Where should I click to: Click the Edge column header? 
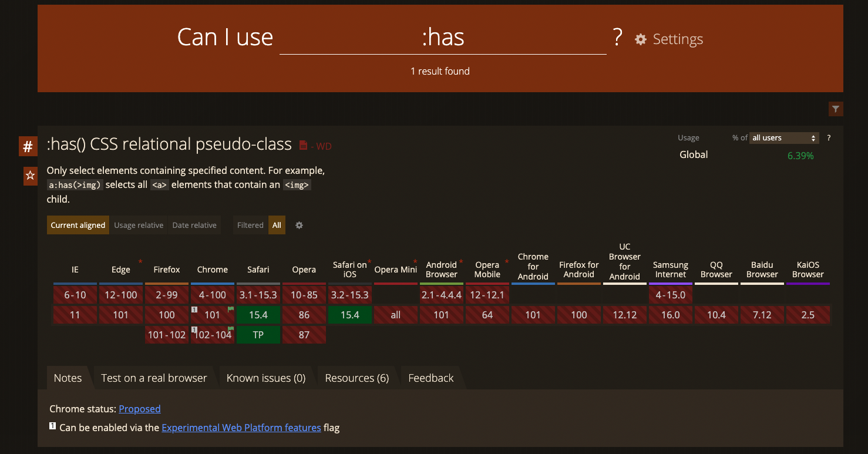[121, 270]
